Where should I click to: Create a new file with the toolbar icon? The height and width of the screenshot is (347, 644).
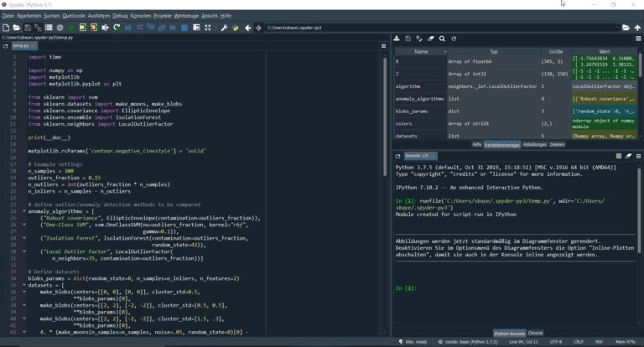point(6,28)
